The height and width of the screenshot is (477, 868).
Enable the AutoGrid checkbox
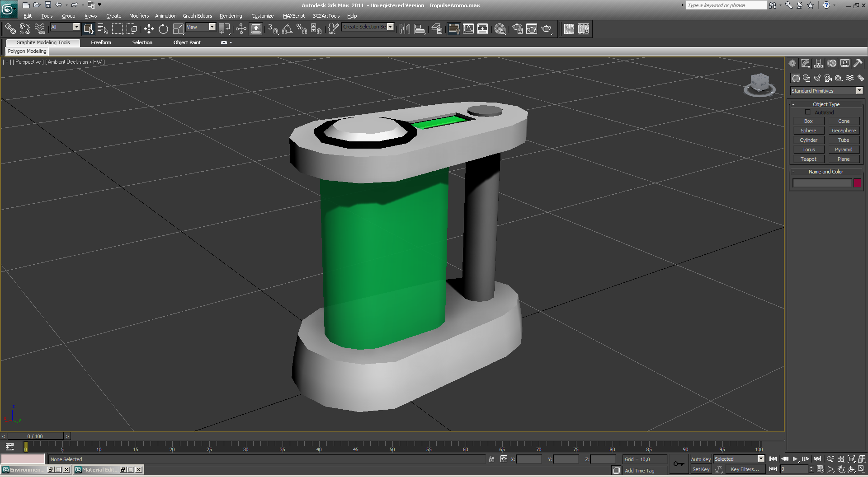[x=807, y=112]
